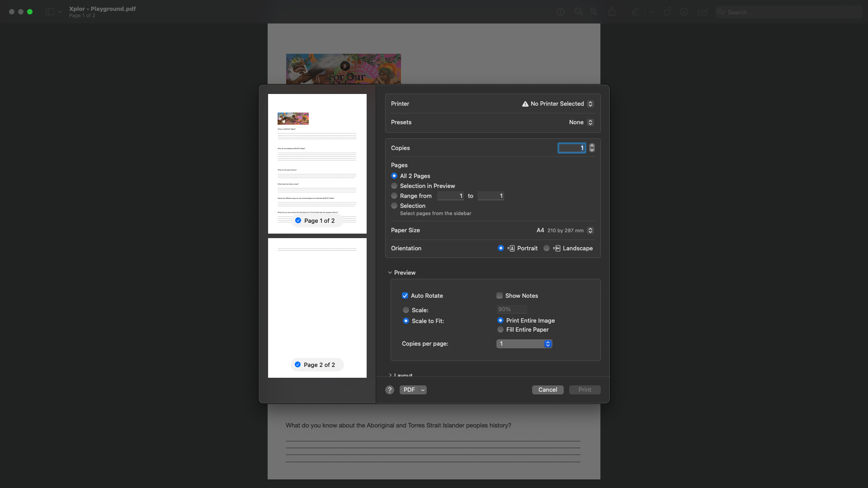Select the Page 2 thumbnail
This screenshot has height=488, width=868.
(317, 308)
